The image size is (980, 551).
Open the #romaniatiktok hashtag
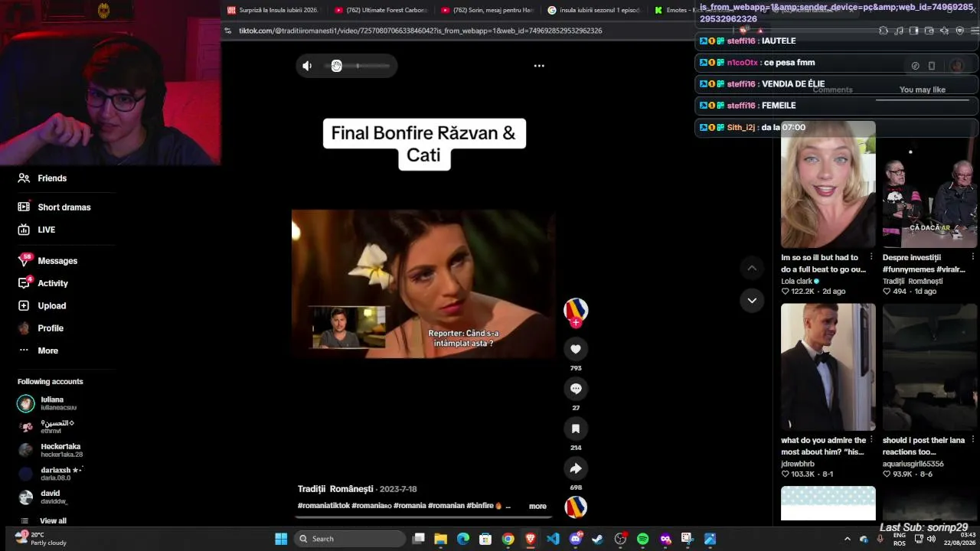pos(324,506)
